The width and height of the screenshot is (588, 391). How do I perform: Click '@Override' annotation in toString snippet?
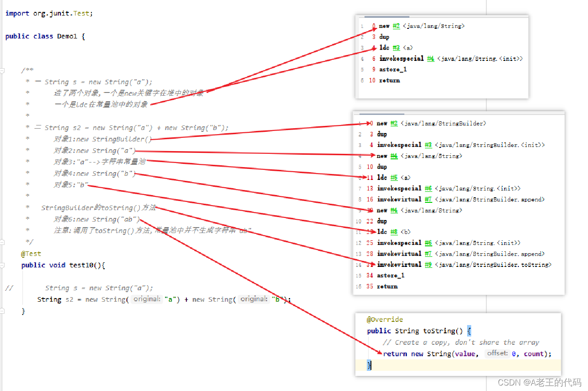pos(385,320)
